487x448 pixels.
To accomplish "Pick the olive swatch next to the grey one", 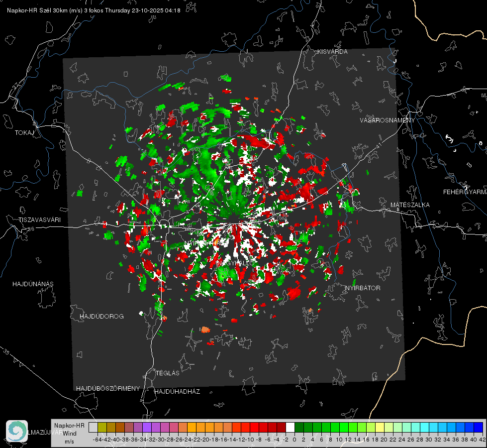I will pyautogui.click(x=102, y=427).
